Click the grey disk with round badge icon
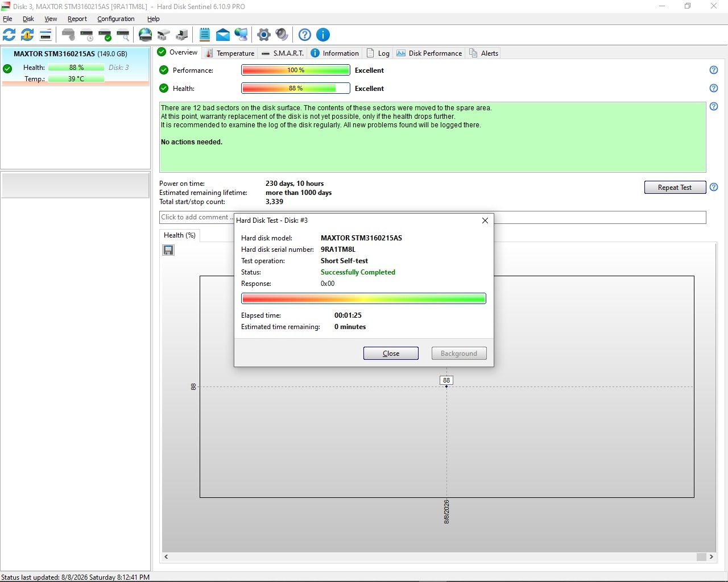Screen dimensions: 728x582 [x=68, y=35]
